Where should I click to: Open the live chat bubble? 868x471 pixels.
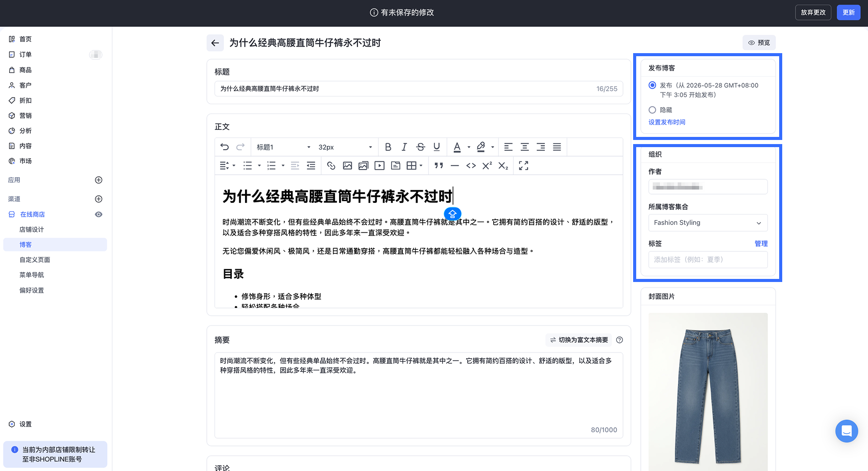point(847,431)
